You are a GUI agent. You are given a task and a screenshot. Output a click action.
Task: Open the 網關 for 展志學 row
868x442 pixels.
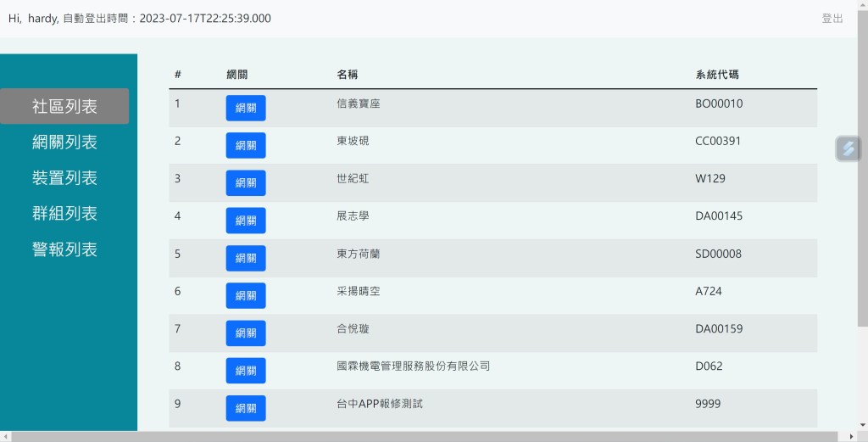point(246,221)
